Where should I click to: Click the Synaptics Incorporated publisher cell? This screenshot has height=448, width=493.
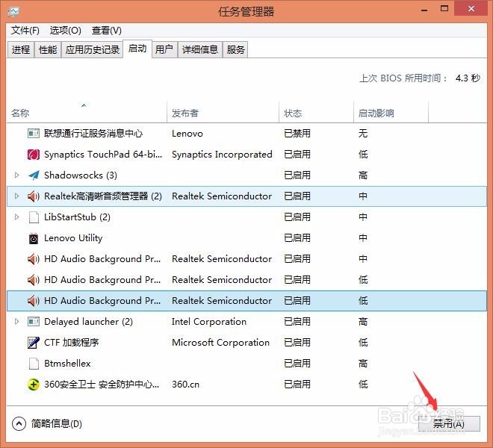pos(222,155)
